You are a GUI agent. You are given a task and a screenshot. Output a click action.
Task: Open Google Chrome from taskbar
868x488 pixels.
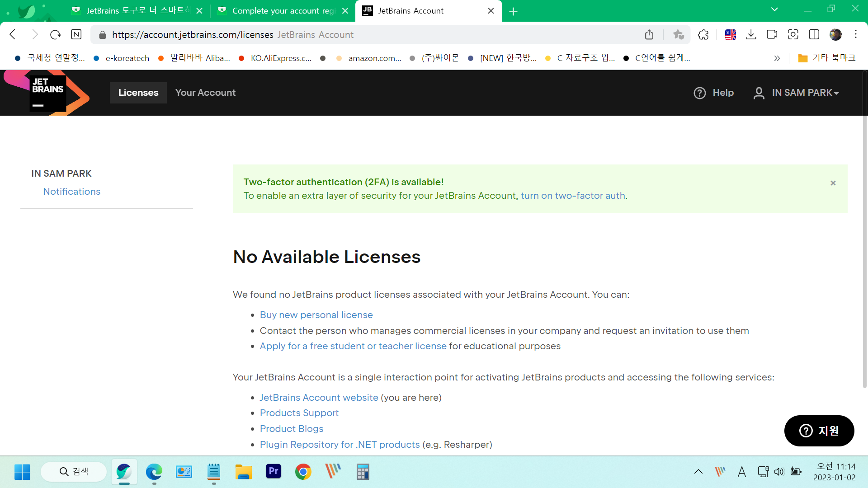coord(303,472)
